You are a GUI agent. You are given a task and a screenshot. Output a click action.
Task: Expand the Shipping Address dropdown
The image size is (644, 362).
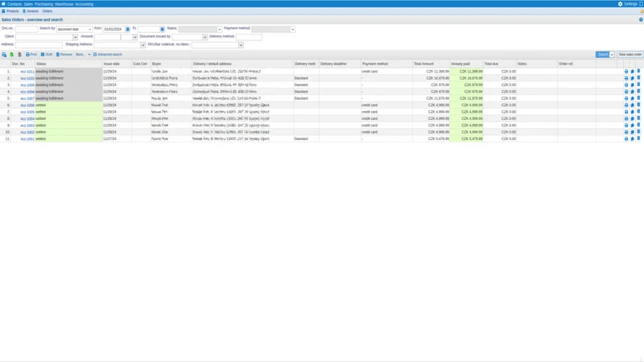tap(143, 45)
